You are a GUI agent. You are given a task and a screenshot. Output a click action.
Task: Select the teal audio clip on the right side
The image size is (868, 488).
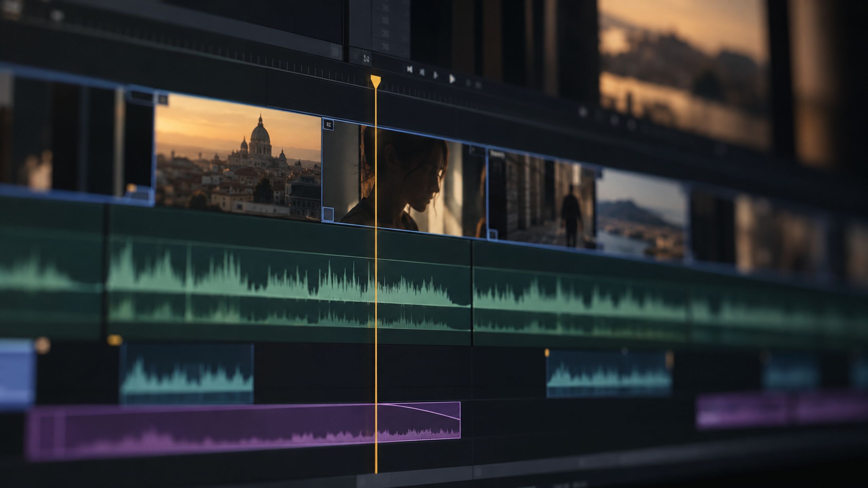(x=609, y=374)
